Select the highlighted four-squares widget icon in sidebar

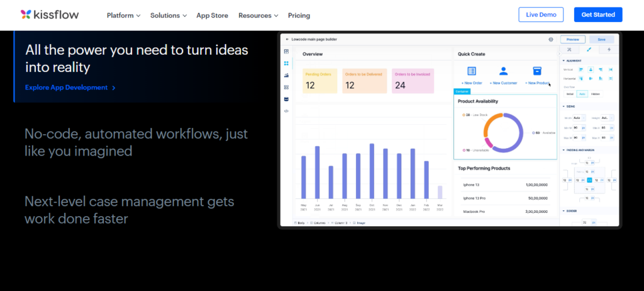click(286, 64)
